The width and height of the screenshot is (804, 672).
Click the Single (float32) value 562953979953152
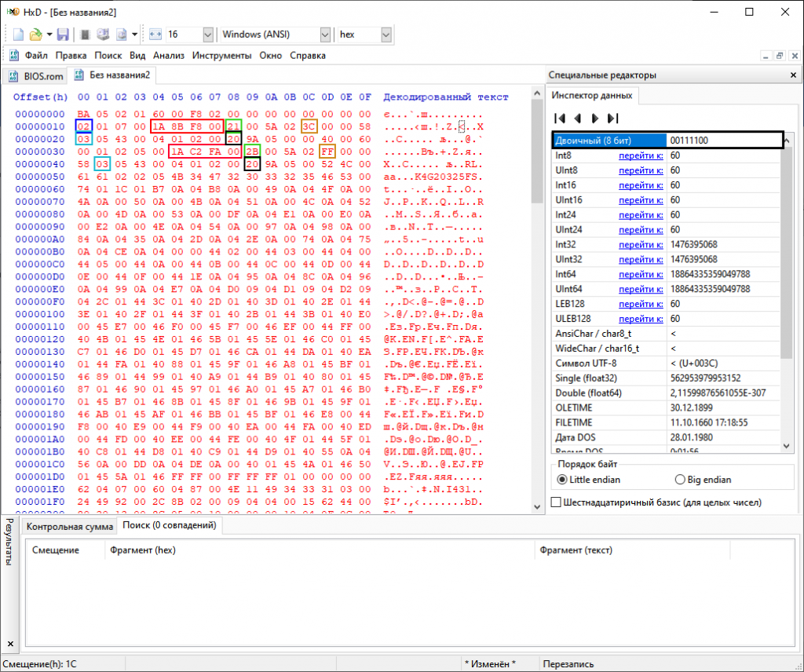(706, 378)
